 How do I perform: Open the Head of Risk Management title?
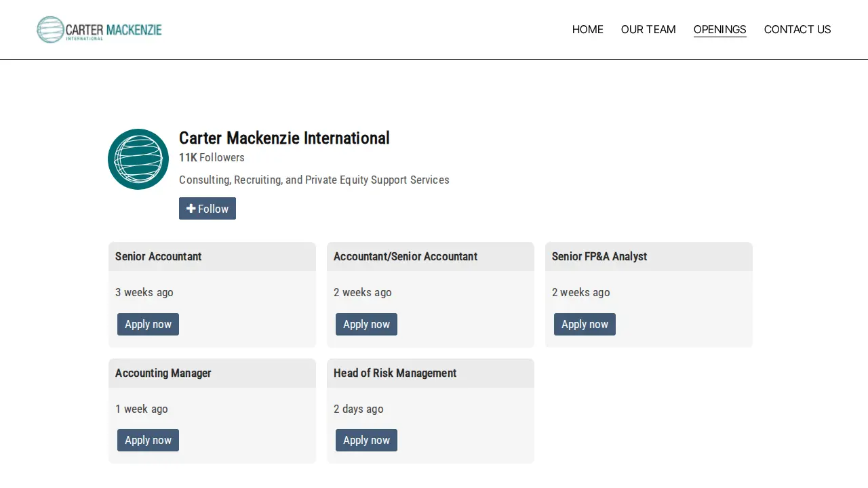[395, 373]
